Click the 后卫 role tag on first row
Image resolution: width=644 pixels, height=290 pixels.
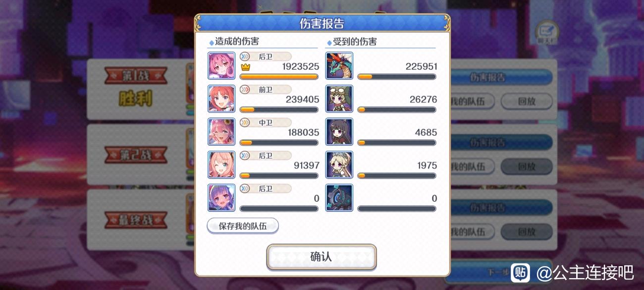point(266,57)
